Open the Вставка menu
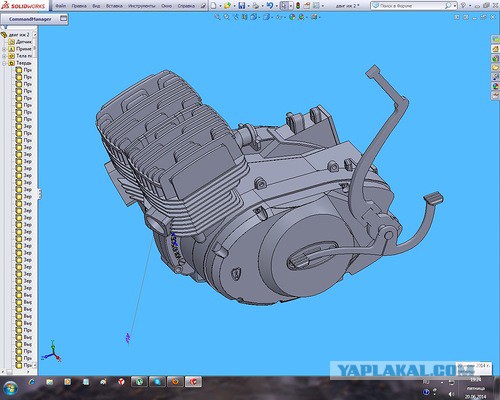Image resolution: width=500 pixels, height=400 pixels. pyautogui.click(x=114, y=6)
